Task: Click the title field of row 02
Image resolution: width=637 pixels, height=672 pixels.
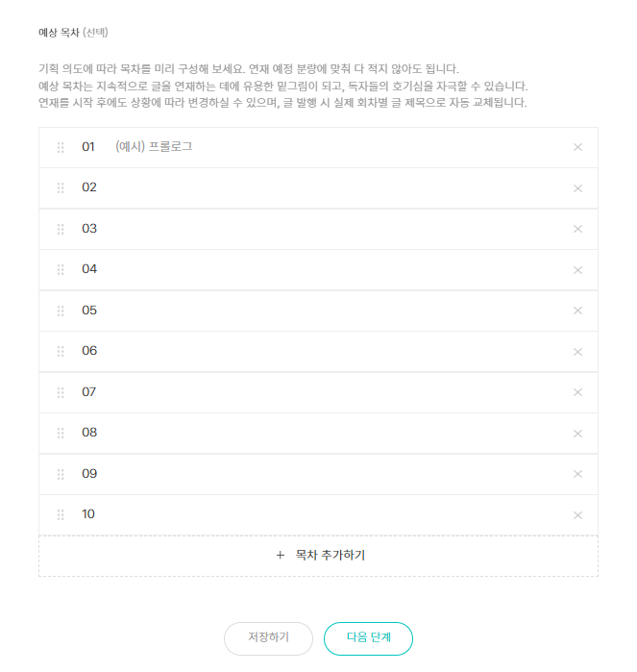Action: 327,188
